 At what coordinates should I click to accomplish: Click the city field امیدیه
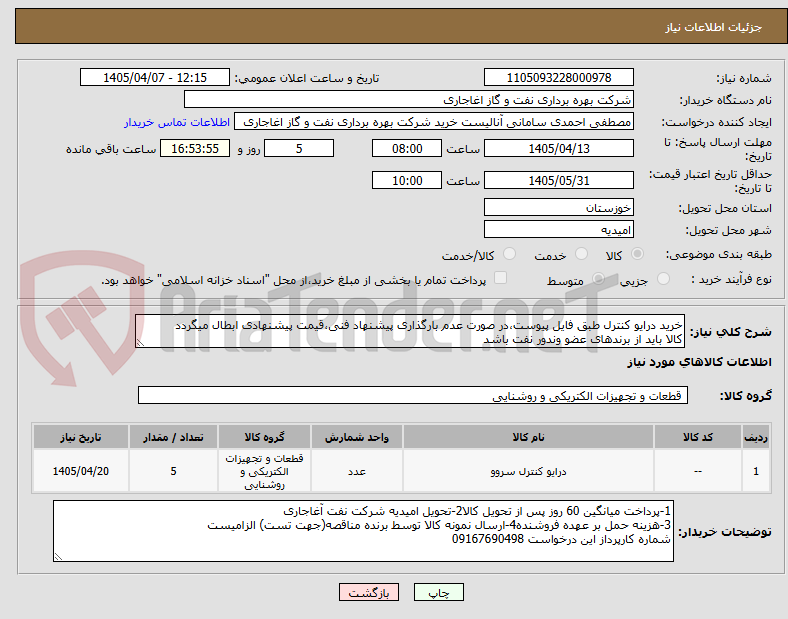pos(558,230)
